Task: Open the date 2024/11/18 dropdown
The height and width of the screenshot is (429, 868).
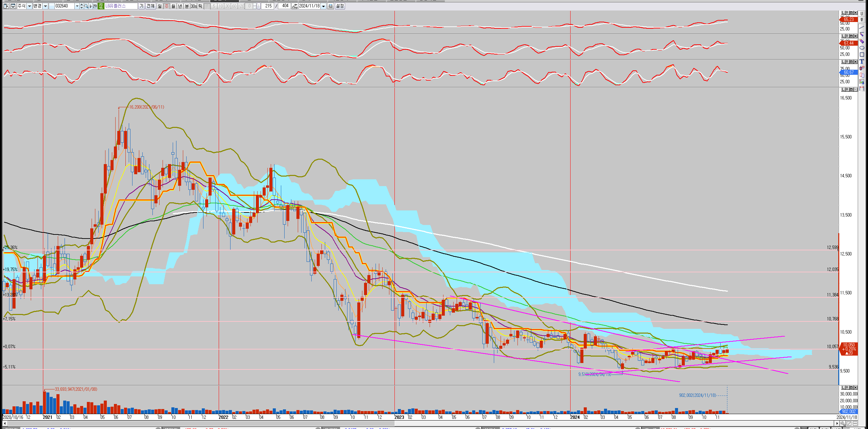Action: tap(323, 6)
